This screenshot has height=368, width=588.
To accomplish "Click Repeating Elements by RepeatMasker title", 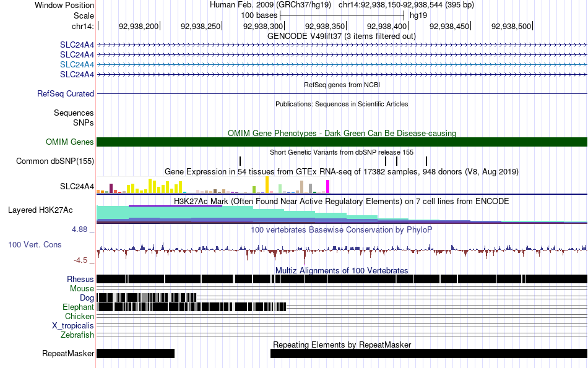I will pos(342,344).
